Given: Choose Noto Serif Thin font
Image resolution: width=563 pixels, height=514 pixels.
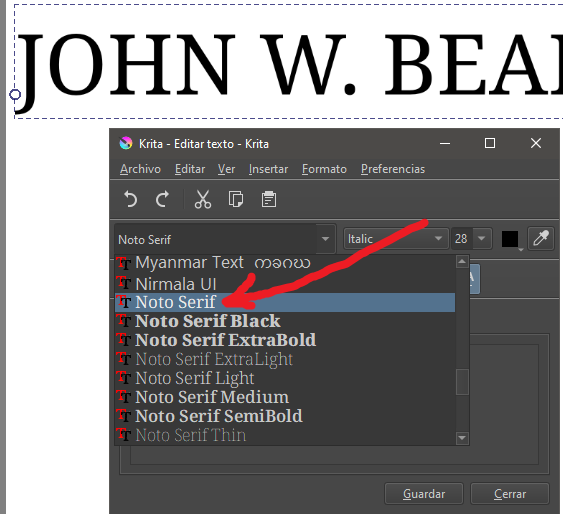Looking at the screenshot, I should [x=285, y=435].
